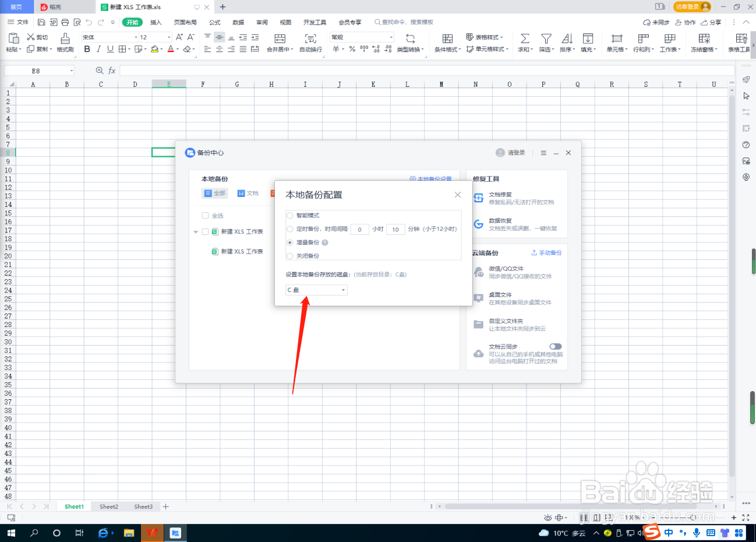Click the Italic formatting button
756x542 pixels.
(98, 49)
